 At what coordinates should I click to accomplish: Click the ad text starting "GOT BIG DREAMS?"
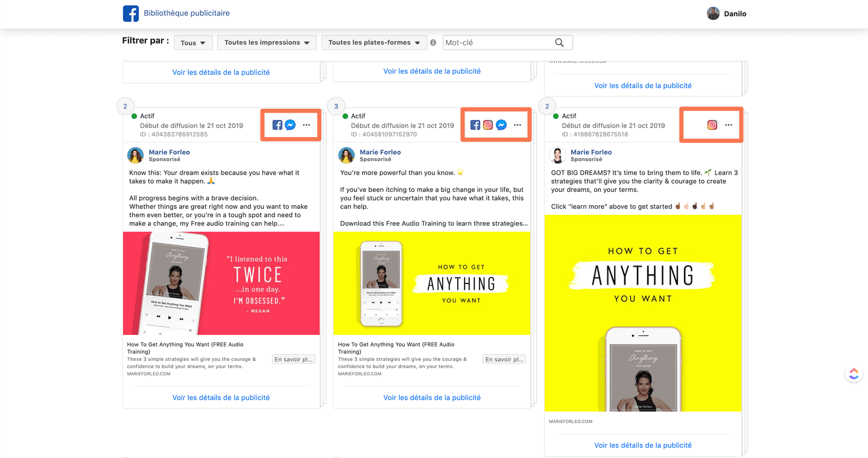[x=644, y=181]
